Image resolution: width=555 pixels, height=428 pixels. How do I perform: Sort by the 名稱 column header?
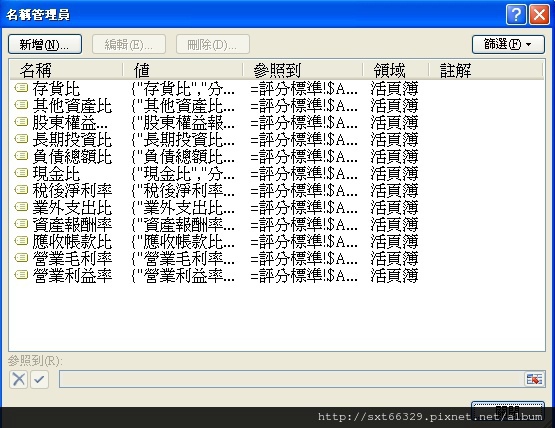click(66, 70)
